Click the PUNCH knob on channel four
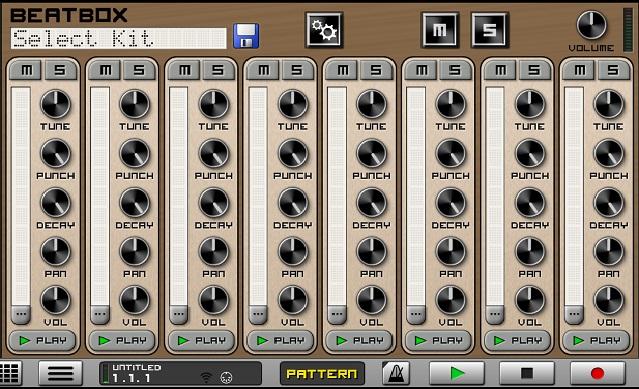 coord(293,154)
